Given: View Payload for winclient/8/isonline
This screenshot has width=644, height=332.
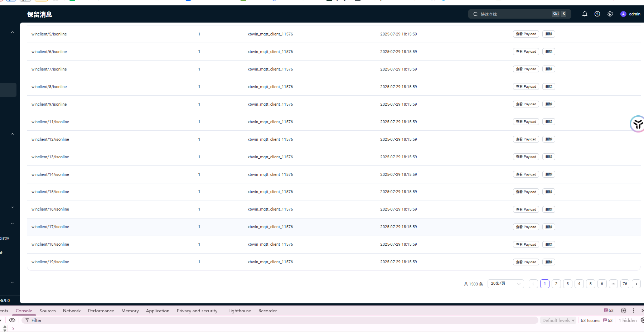Looking at the screenshot, I should click(526, 87).
